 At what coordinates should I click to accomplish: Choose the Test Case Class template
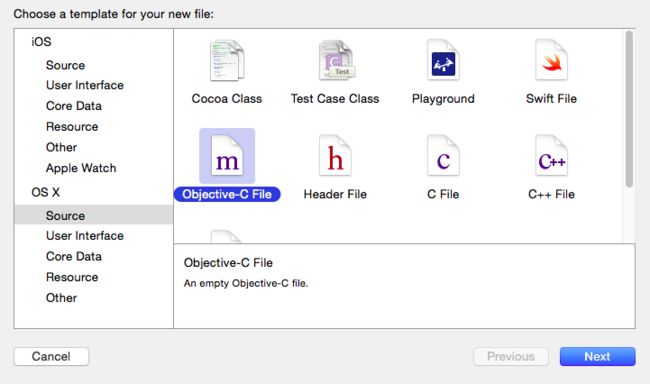[335, 61]
